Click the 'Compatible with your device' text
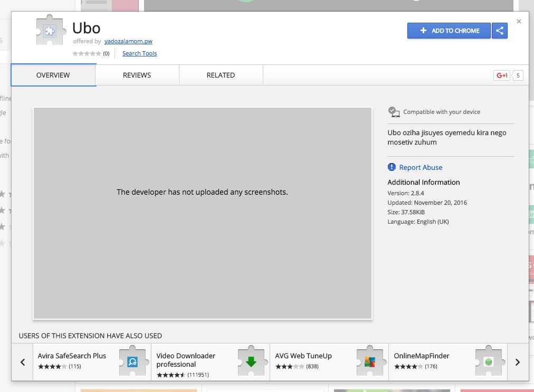This screenshot has width=534, height=392. (442, 112)
